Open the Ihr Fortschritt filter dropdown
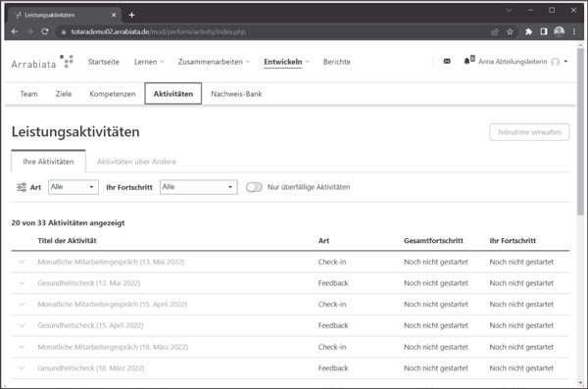 (198, 187)
